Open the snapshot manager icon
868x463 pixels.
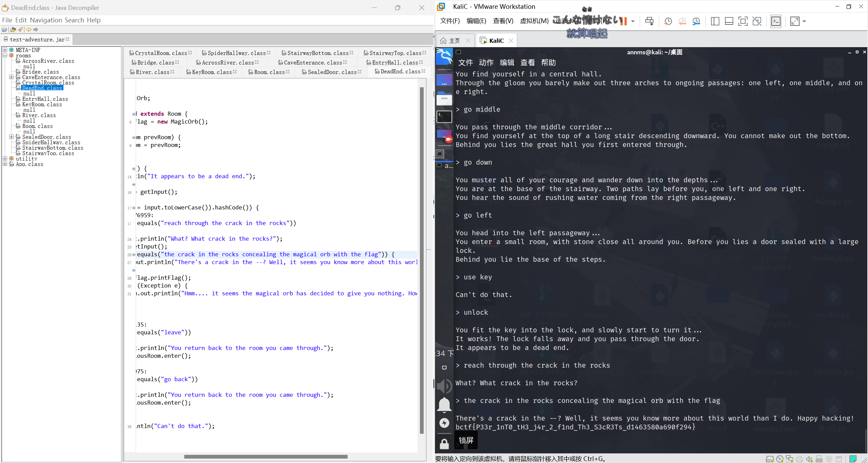point(696,21)
